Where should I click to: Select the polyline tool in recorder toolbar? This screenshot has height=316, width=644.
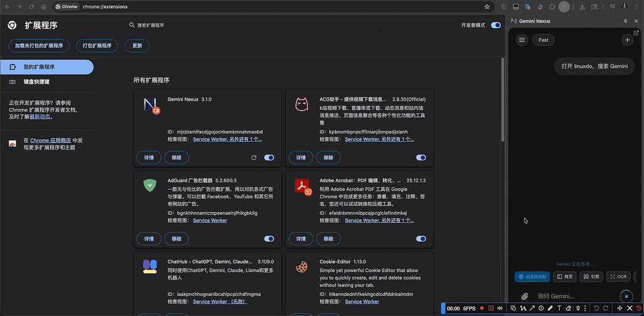click(x=523, y=308)
